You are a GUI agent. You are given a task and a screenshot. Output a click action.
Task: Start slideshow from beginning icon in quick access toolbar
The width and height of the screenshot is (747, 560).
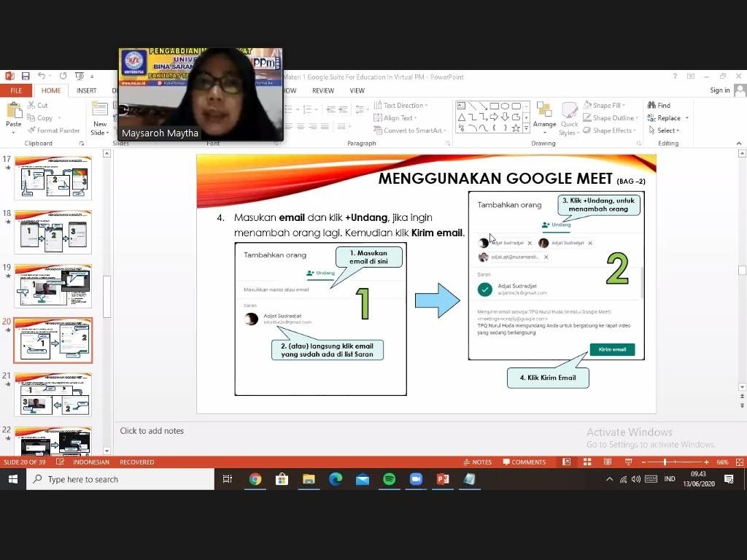[80, 76]
